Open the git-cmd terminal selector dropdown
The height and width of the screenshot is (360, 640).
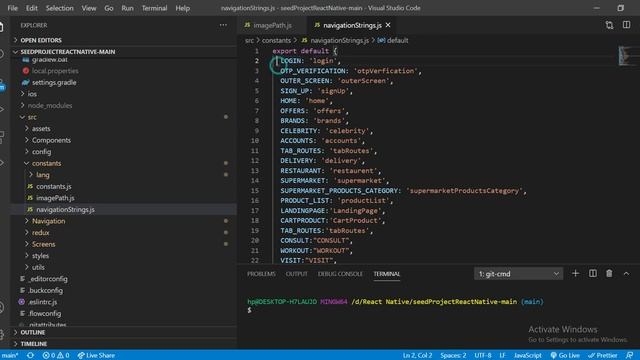518,273
